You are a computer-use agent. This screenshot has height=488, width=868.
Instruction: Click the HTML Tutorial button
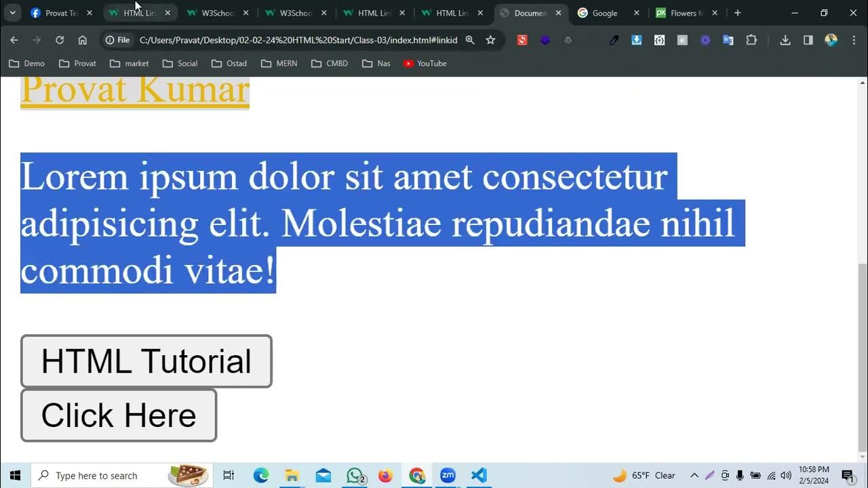(146, 361)
